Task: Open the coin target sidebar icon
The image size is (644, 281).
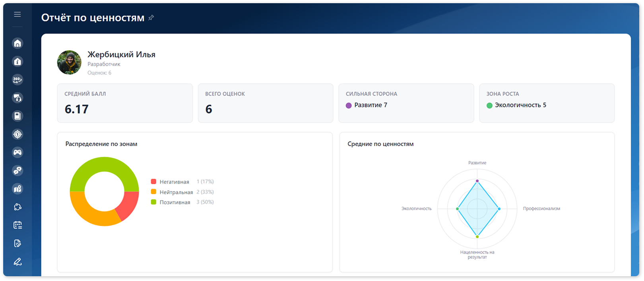Action: [17, 135]
